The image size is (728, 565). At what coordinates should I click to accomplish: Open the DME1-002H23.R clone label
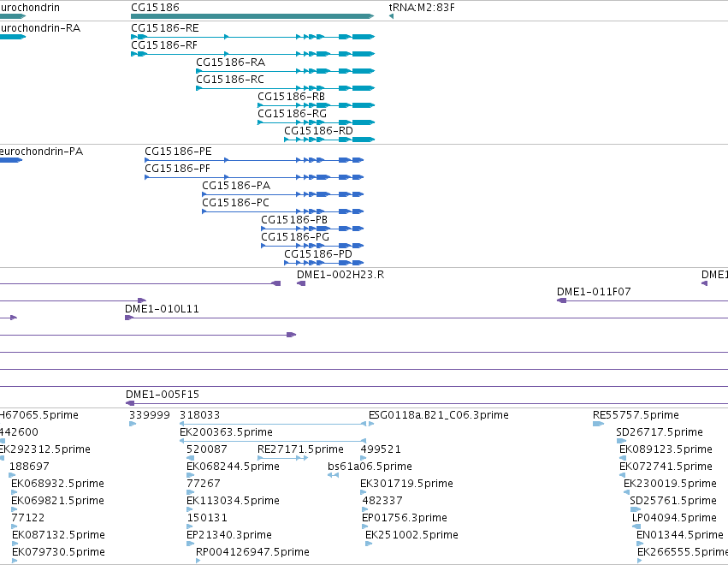coord(340,275)
